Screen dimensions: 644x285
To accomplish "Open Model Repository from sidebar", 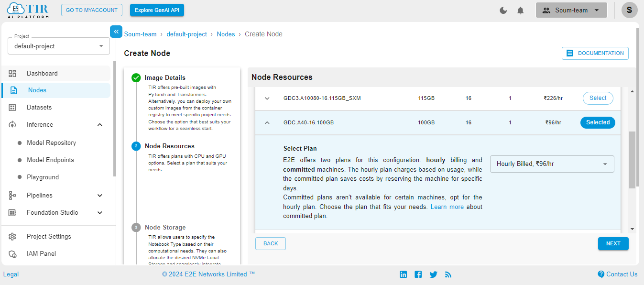I will [x=51, y=143].
